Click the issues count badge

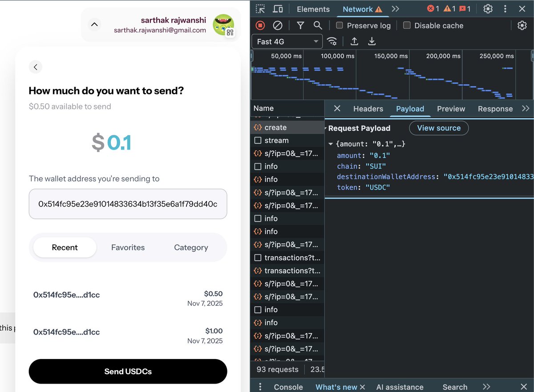465,9
